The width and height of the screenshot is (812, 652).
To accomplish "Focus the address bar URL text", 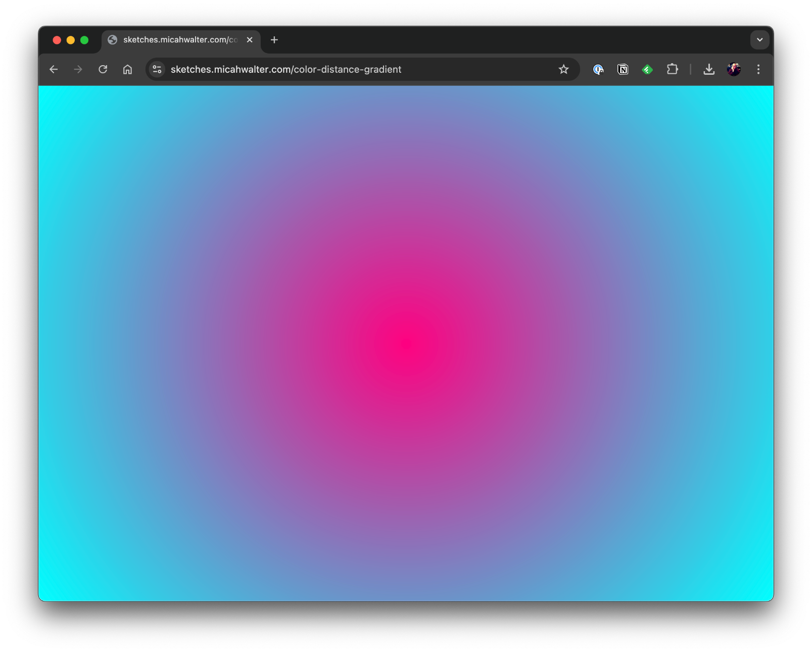I will point(286,69).
